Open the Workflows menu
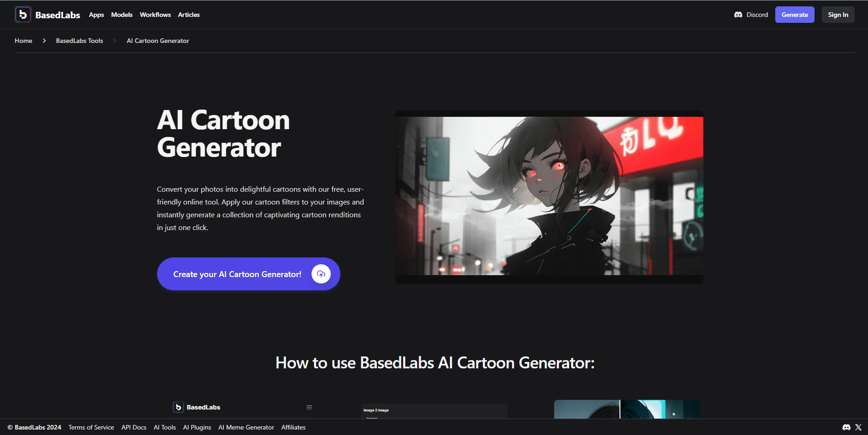The width and height of the screenshot is (868, 435). coord(155,15)
